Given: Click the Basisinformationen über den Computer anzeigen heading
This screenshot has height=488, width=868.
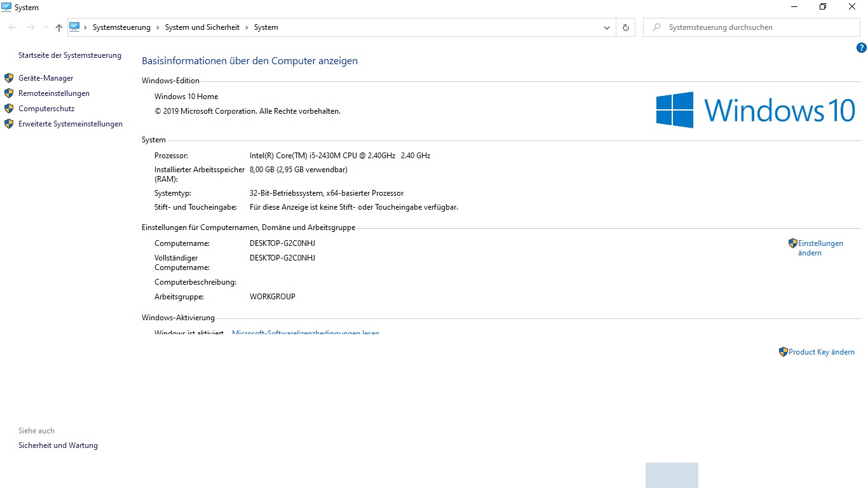Looking at the screenshot, I should pos(250,61).
